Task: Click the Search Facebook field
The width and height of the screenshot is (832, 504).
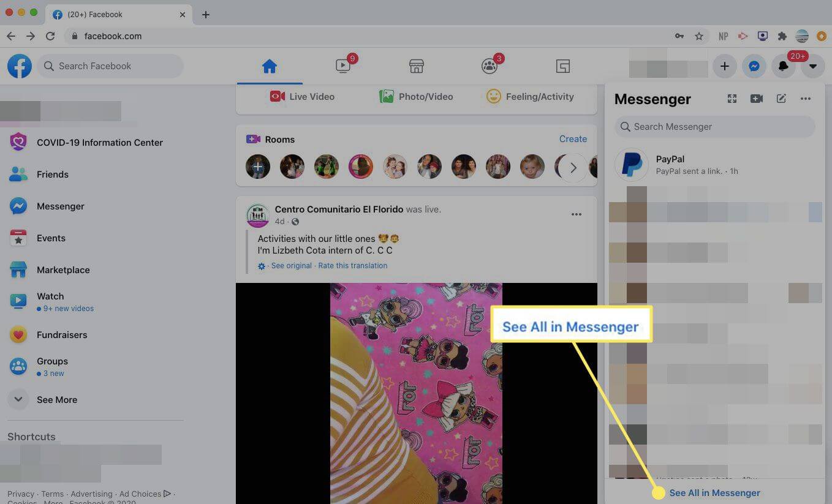Action: 110,66
